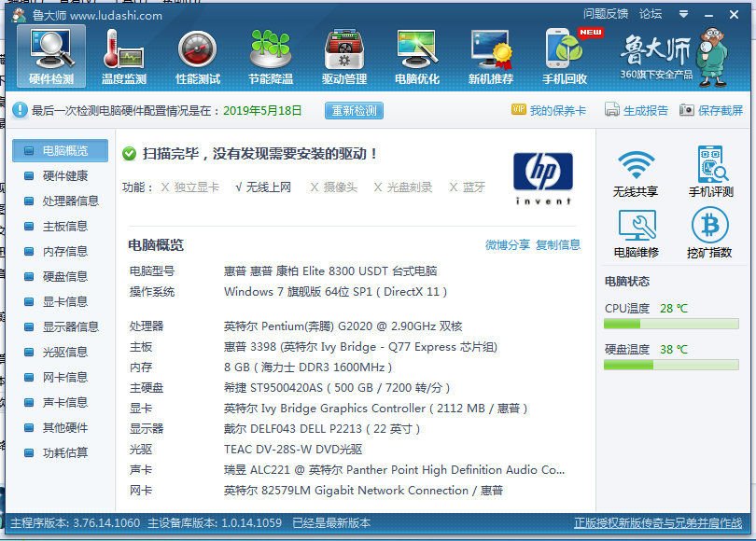The width and height of the screenshot is (756, 541).
Task: Click the 重新检测 re-detect button
Action: (354, 110)
